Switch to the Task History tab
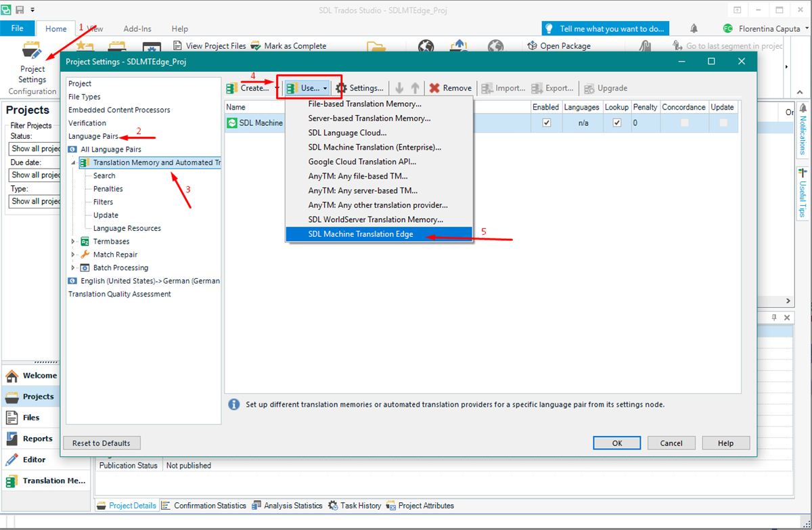 click(x=355, y=506)
